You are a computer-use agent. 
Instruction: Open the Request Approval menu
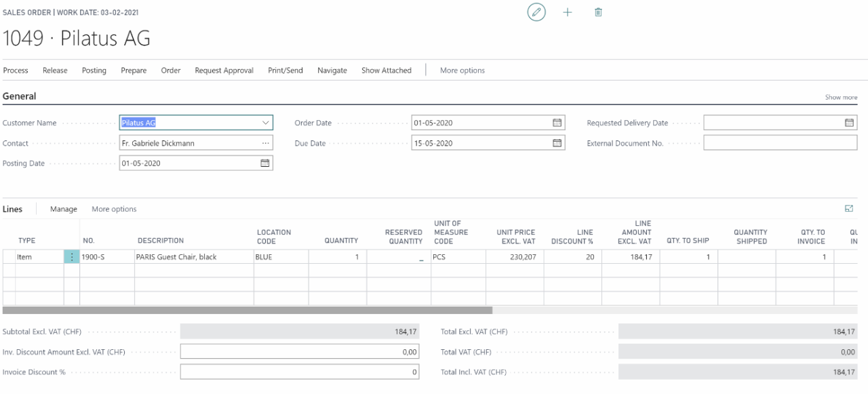click(224, 71)
